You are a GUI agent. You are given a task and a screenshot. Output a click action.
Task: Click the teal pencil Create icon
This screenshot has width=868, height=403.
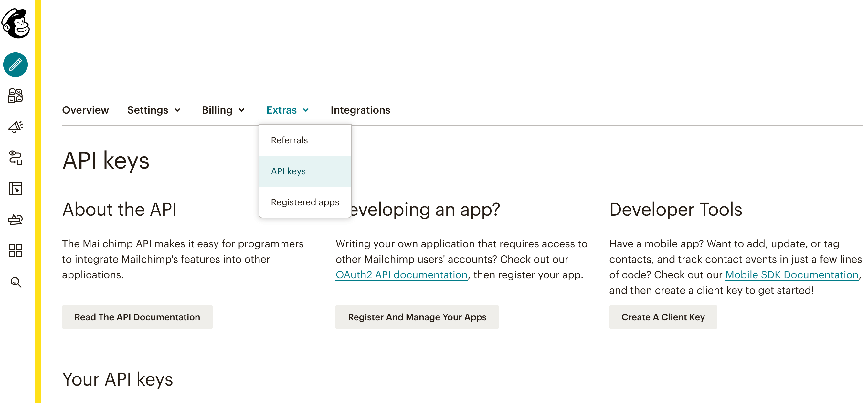point(16,65)
